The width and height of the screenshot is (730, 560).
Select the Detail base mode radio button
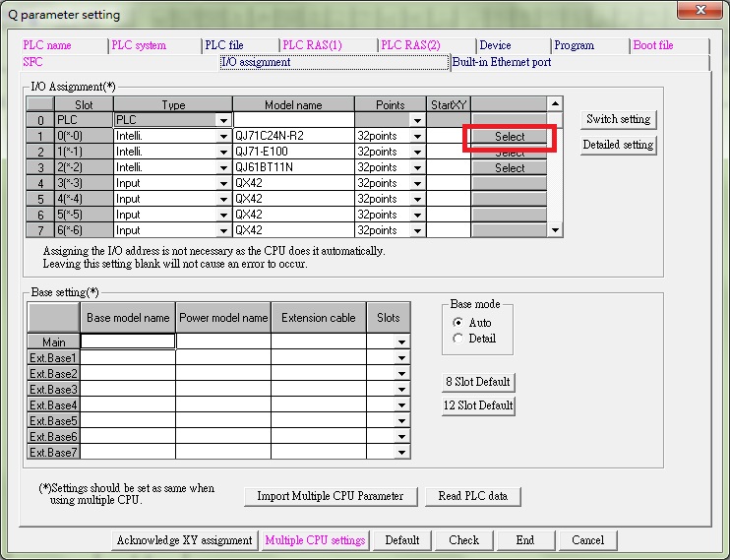click(457, 339)
